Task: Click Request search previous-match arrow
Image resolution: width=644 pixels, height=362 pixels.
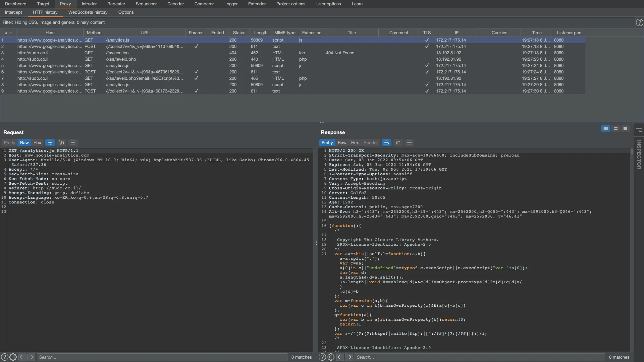Action: click(22, 357)
